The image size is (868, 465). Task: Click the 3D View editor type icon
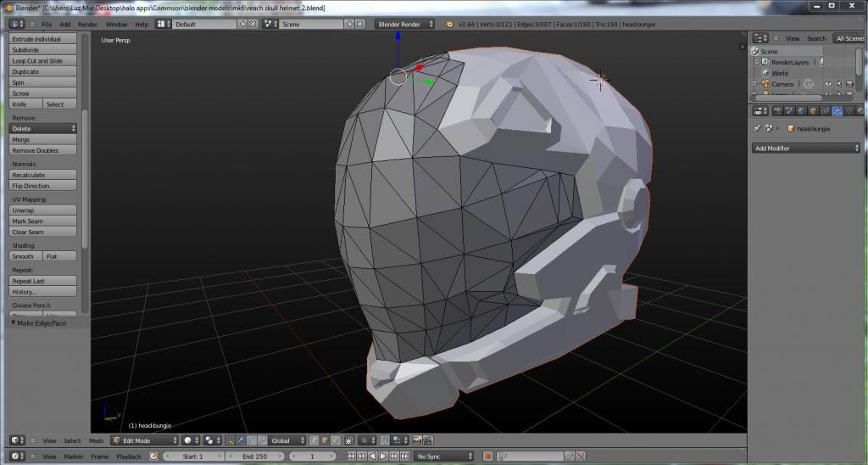(x=17, y=440)
